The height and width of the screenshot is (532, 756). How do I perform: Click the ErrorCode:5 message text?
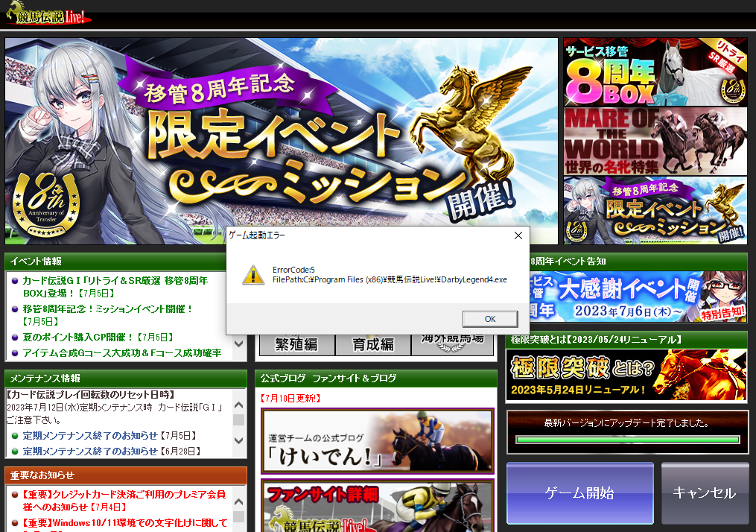pos(293,270)
